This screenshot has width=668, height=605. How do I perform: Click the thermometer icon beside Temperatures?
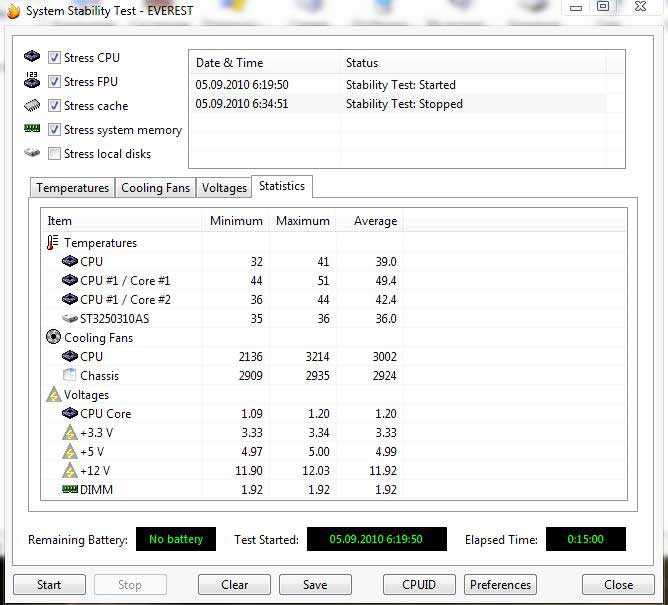pos(53,243)
